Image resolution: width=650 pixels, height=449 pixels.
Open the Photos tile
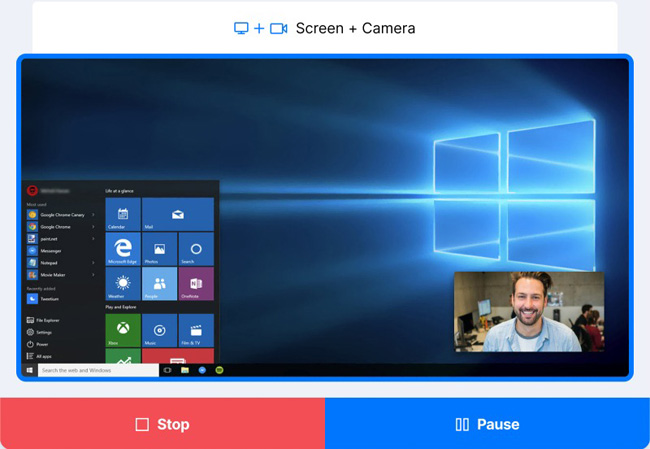pyautogui.click(x=160, y=249)
